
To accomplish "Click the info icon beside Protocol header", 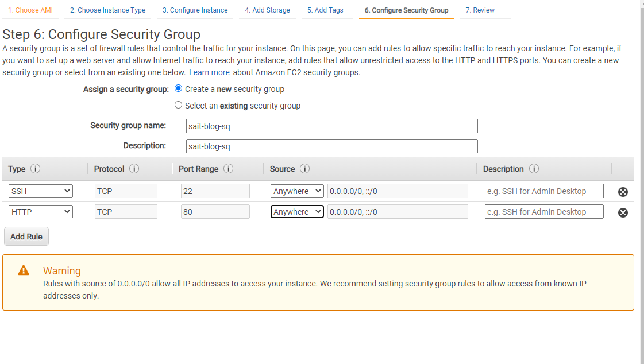I will click(x=134, y=169).
